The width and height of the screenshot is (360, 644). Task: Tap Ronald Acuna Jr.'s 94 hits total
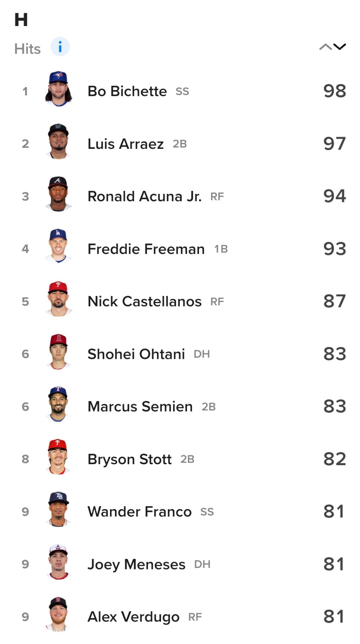334,196
